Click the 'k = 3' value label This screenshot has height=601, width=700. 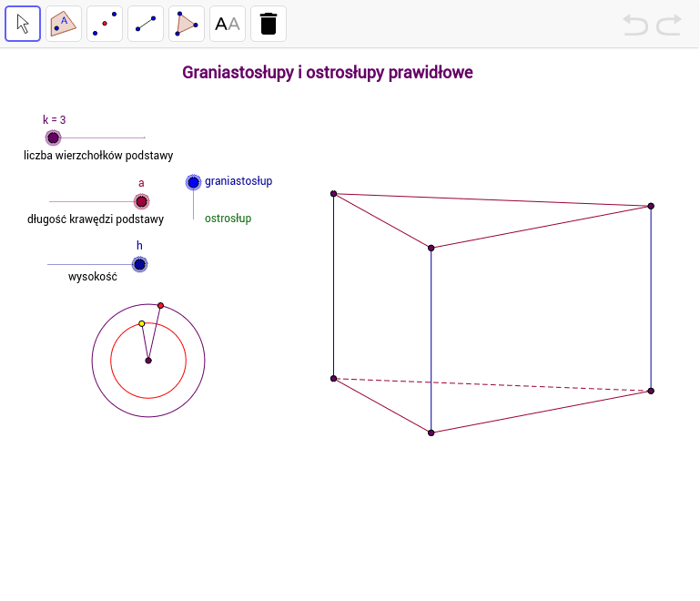pyautogui.click(x=54, y=119)
